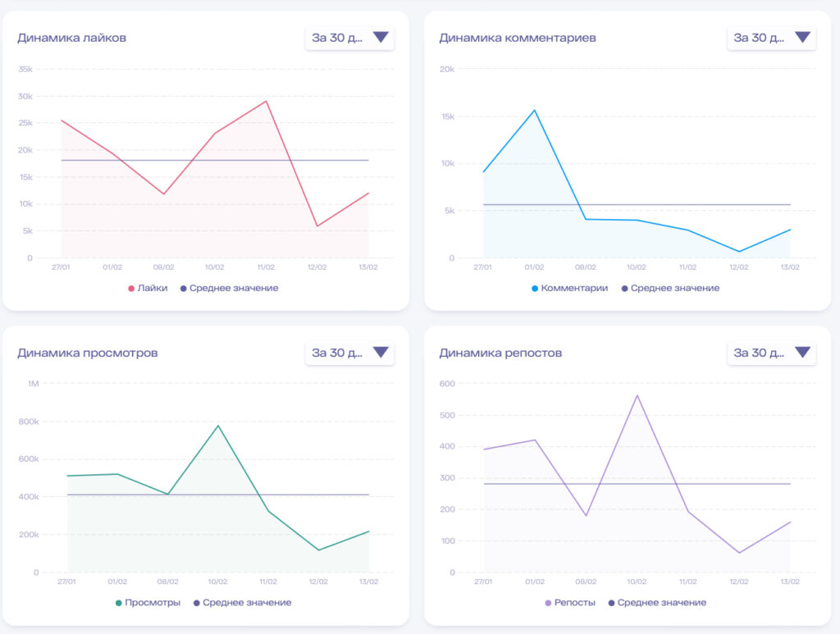Click the 12/02 low point on likes line

pos(317,226)
